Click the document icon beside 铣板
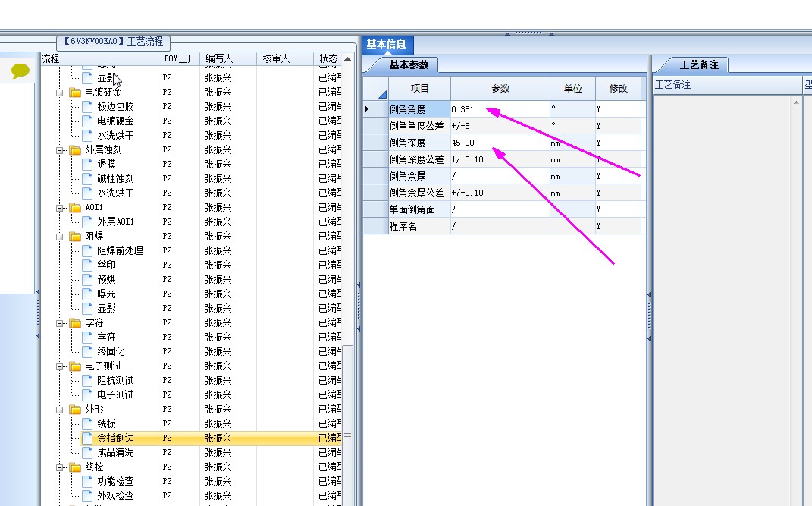 [87, 423]
